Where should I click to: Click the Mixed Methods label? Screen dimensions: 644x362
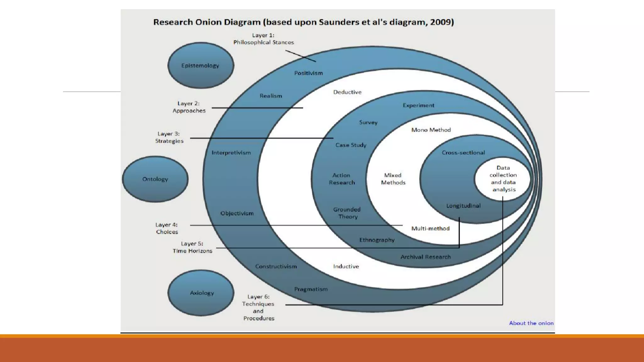[393, 179]
